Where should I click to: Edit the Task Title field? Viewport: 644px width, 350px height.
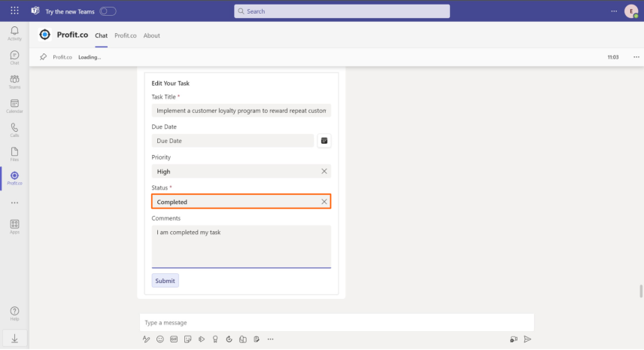tap(241, 111)
